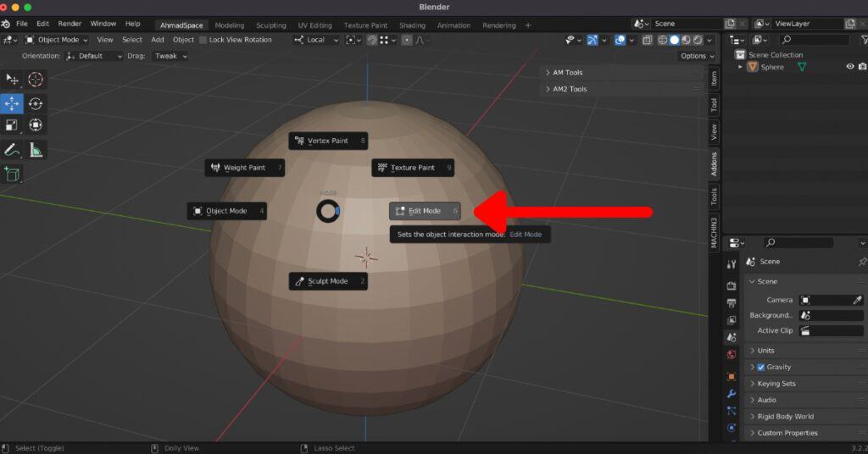
Task: Click the outliner search field
Action: click(x=814, y=40)
